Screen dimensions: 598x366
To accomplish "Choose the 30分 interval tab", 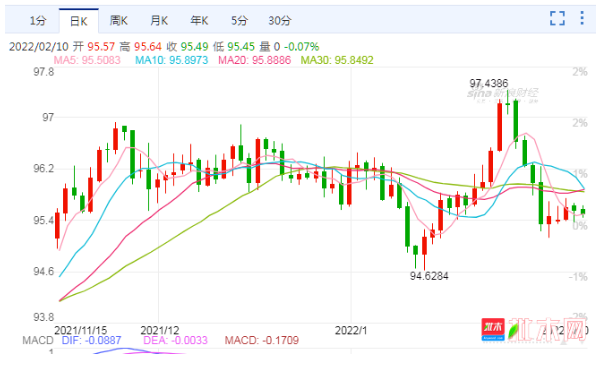I will tap(280, 21).
